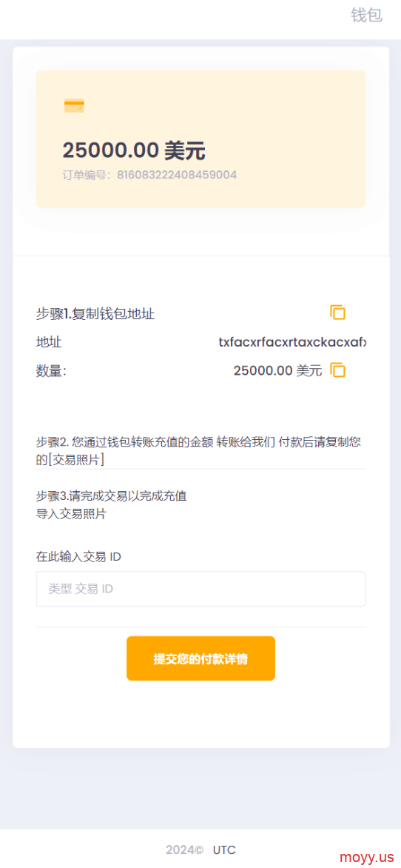Select the wallet address text txfacxrfacxrtaxckacxaf

tap(292, 342)
